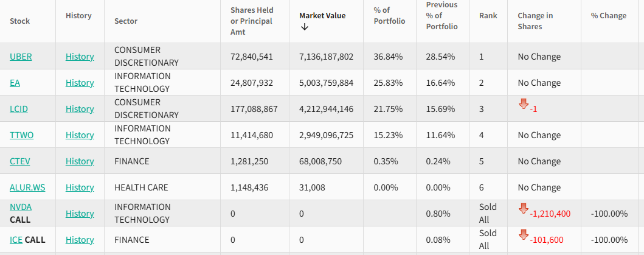Click the red down arrow in ICE row

click(x=524, y=235)
